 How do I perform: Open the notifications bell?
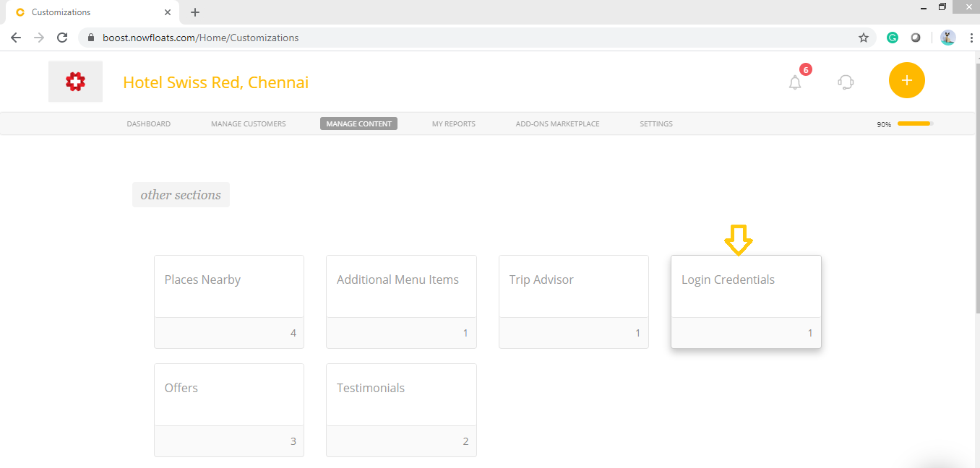coord(795,82)
